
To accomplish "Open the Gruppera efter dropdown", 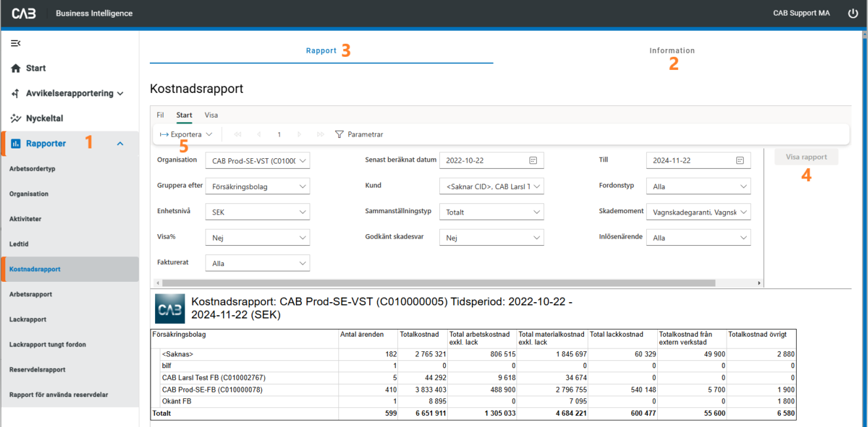I will click(258, 186).
